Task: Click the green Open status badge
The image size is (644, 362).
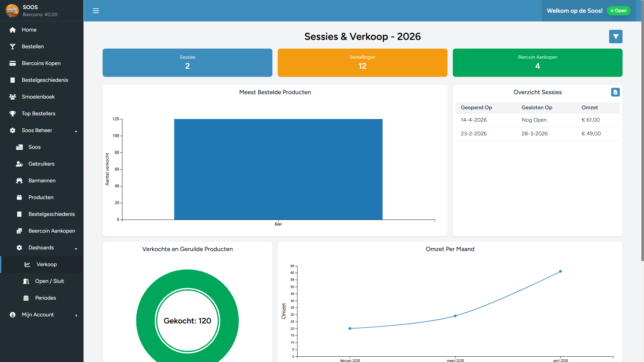Action: (x=619, y=11)
